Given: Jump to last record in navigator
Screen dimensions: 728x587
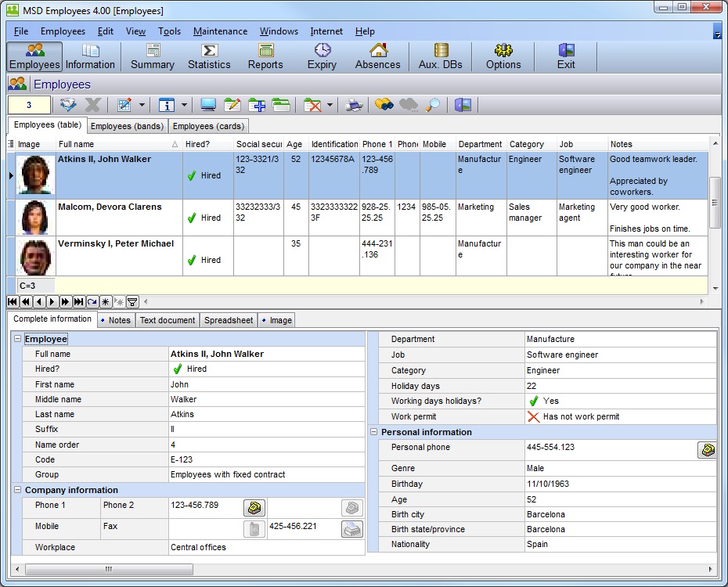Looking at the screenshot, I should [79, 301].
